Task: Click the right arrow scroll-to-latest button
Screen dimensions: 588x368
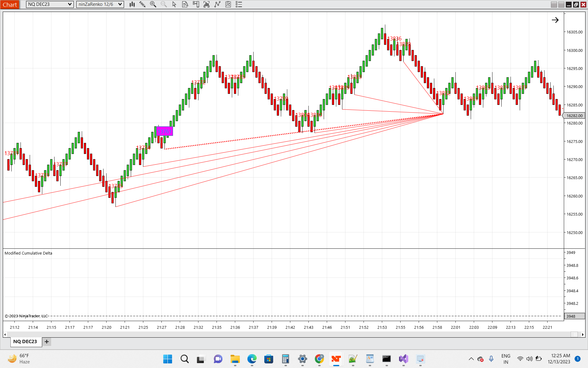Action: (555, 20)
